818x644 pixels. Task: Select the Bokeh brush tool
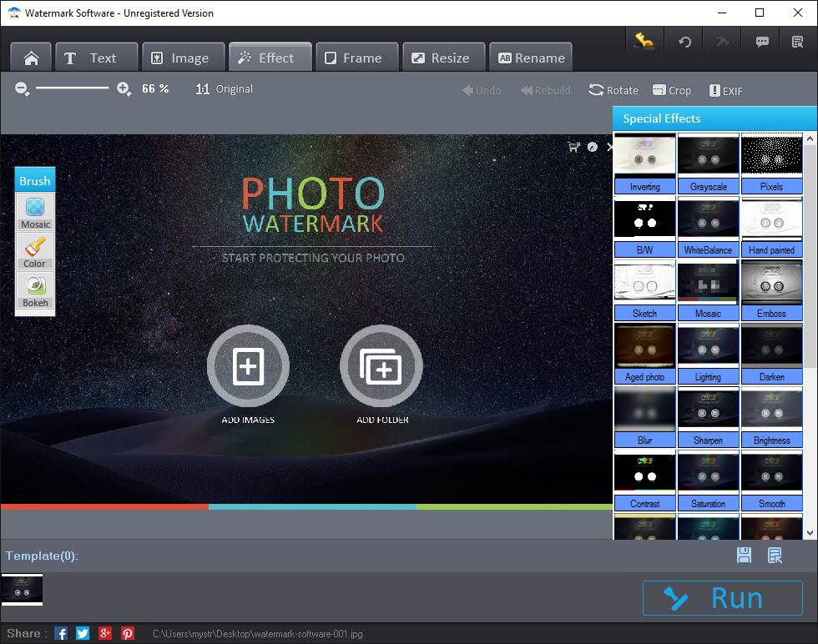(x=35, y=290)
